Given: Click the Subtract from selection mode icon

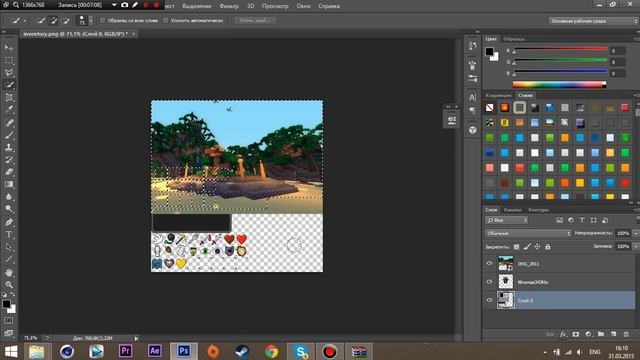Looking at the screenshot, I should click(x=66, y=20).
